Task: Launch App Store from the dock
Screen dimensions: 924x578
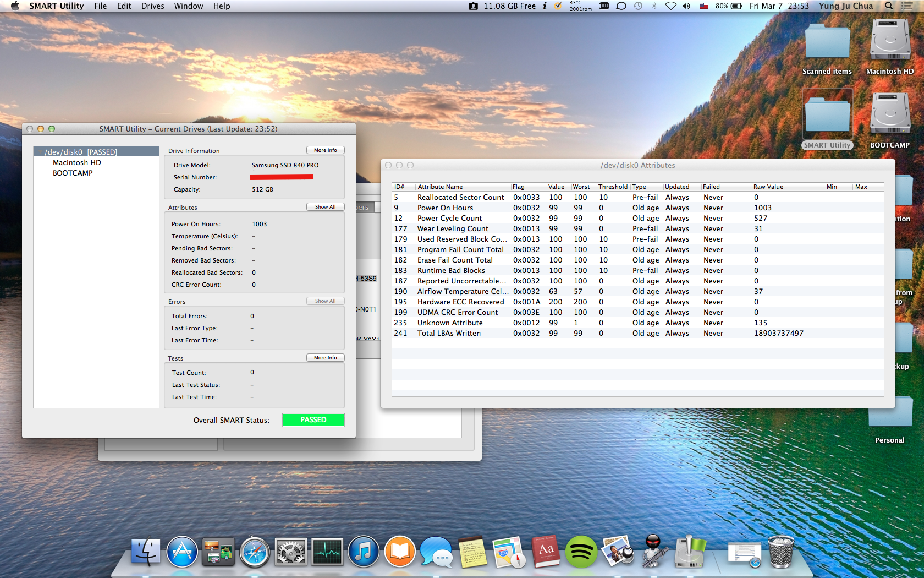Action: click(182, 552)
